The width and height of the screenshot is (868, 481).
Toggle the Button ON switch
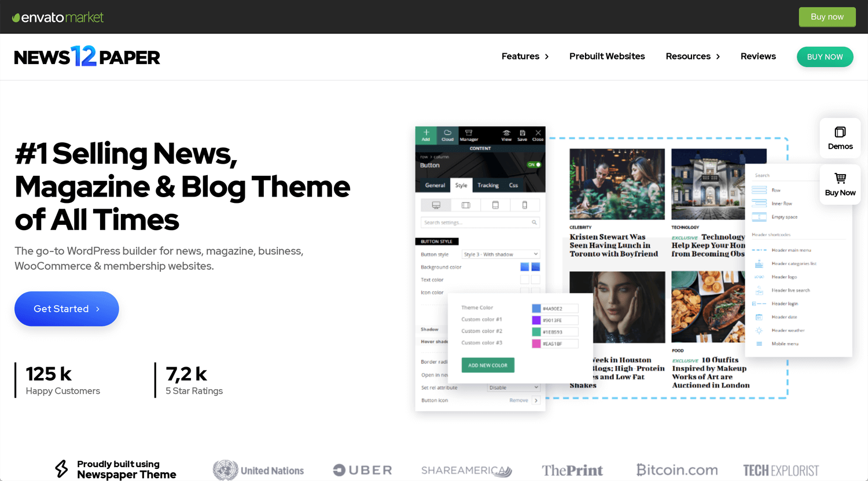pyautogui.click(x=534, y=165)
